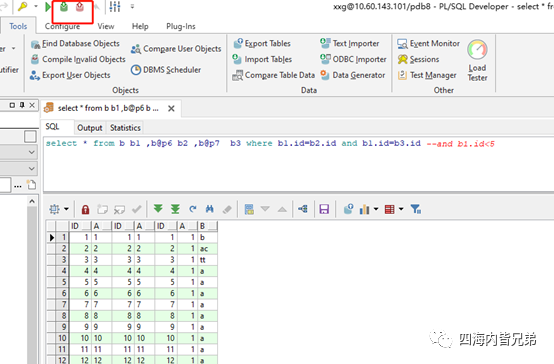Viewport: 554px width, 364px height.
Task: Click the Next record down triangle
Action: click(265, 209)
